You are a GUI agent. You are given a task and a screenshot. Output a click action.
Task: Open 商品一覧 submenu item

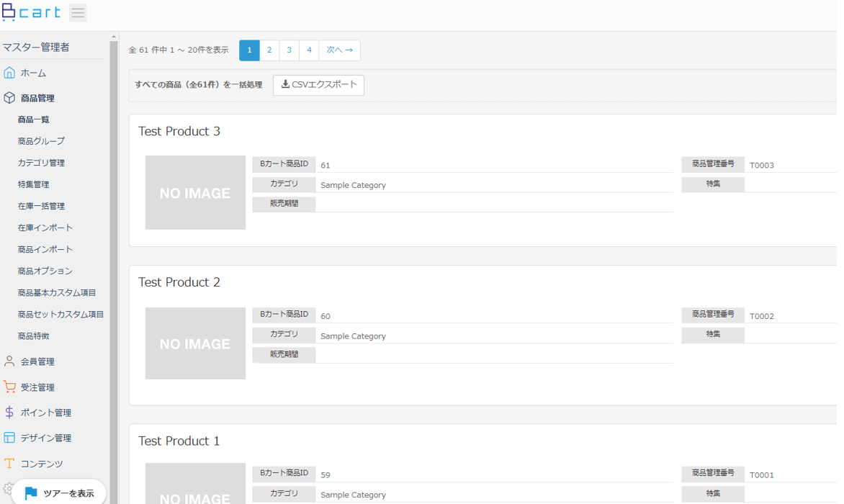click(x=33, y=120)
